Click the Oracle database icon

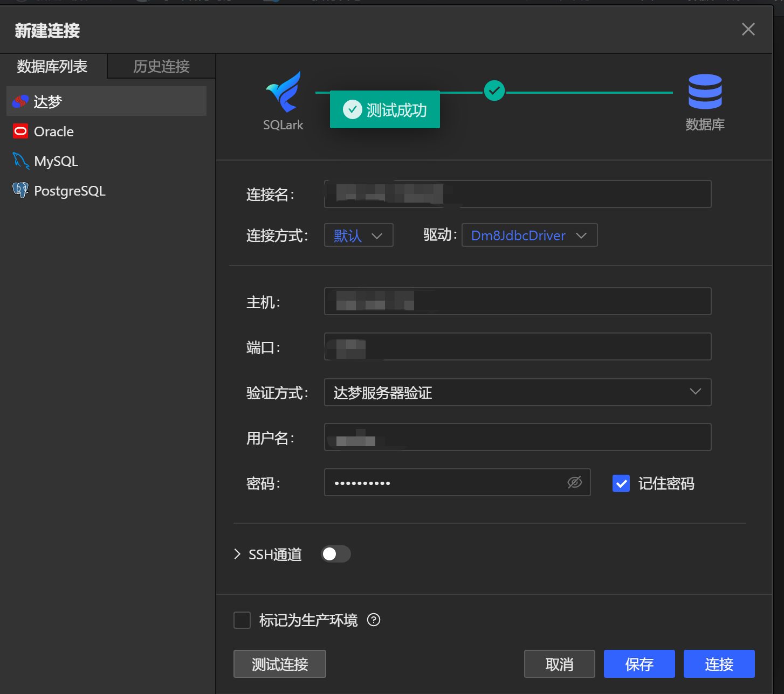(x=20, y=131)
